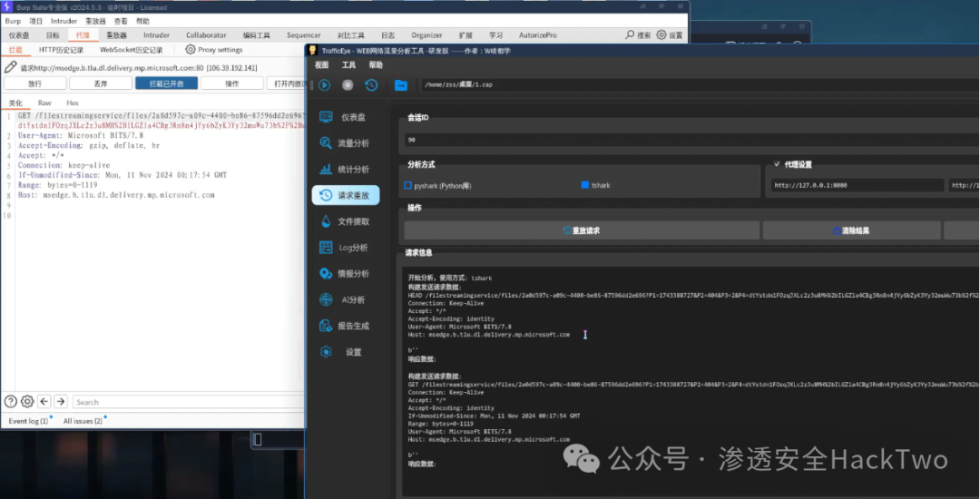Viewport: 980px width, 499px height.
Task: Click the Range: bytes=0-1119 line in Burp
Action: coord(57,185)
